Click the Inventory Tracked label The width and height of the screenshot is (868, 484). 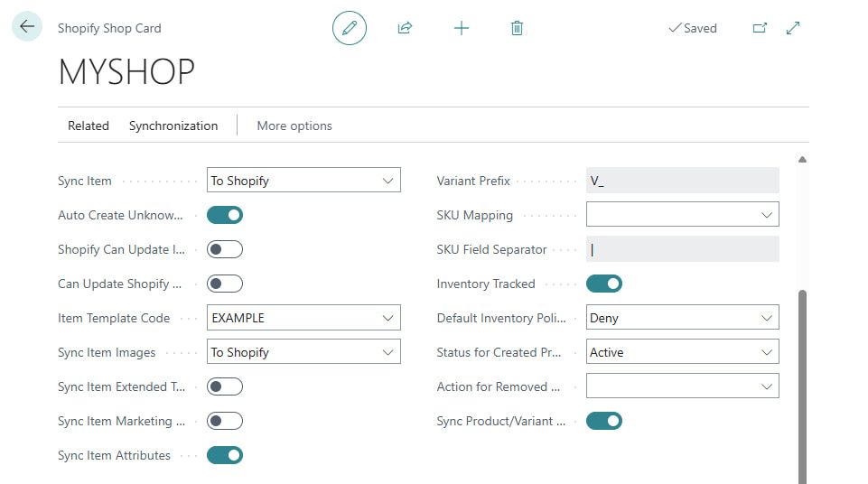(485, 284)
